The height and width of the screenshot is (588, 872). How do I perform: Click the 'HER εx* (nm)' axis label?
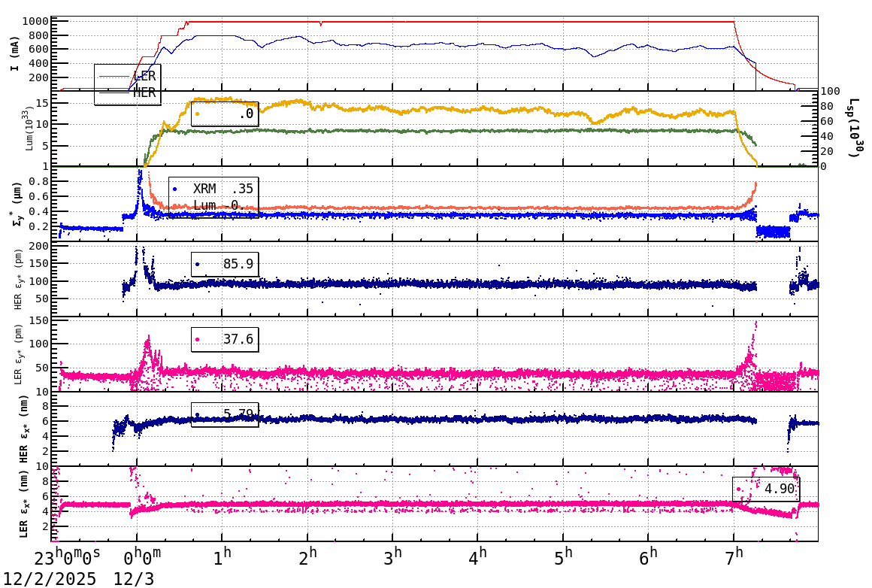[x=23, y=429]
